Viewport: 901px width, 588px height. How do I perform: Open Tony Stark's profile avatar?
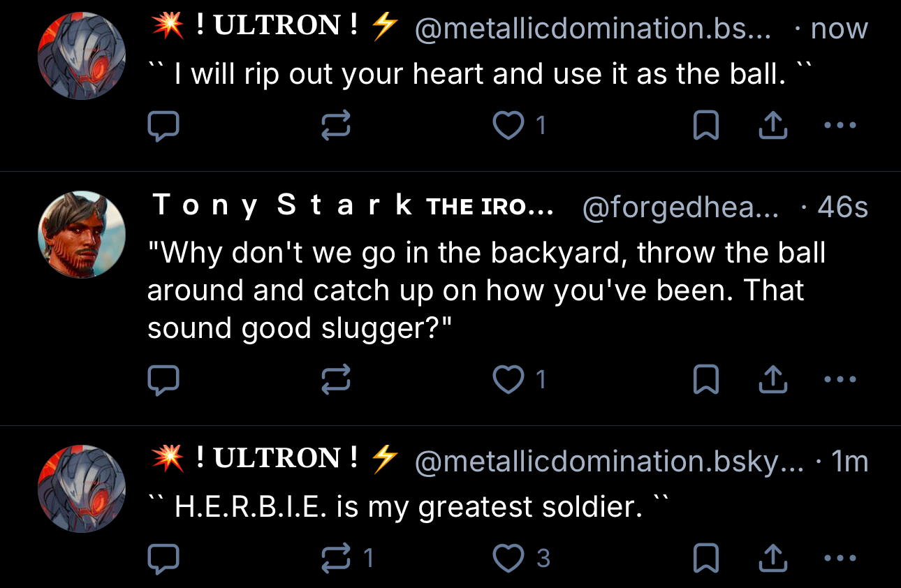point(82,235)
